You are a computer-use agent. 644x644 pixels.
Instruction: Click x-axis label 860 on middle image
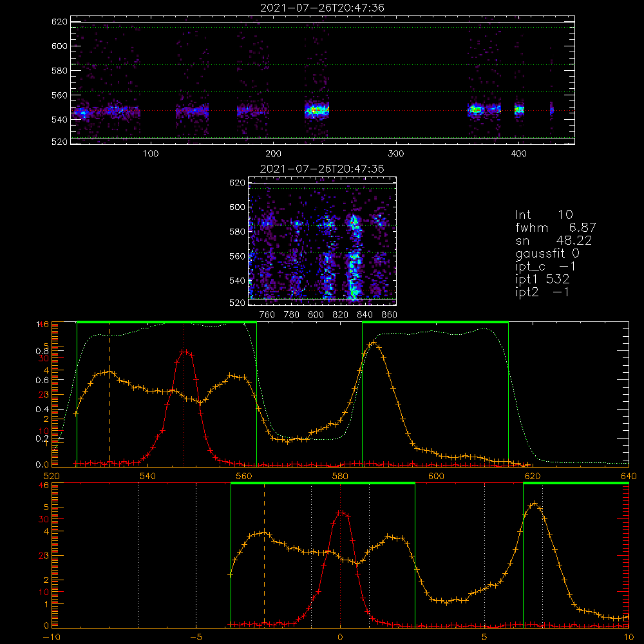pos(390,315)
